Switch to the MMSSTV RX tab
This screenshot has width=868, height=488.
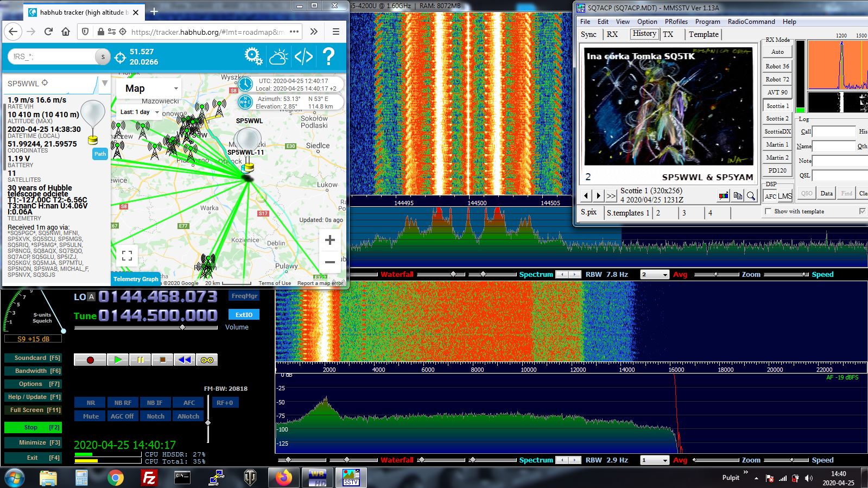point(612,34)
